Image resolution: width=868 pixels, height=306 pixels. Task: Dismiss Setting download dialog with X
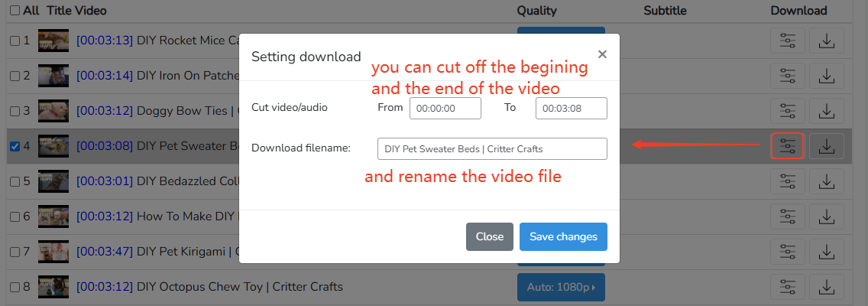[602, 54]
